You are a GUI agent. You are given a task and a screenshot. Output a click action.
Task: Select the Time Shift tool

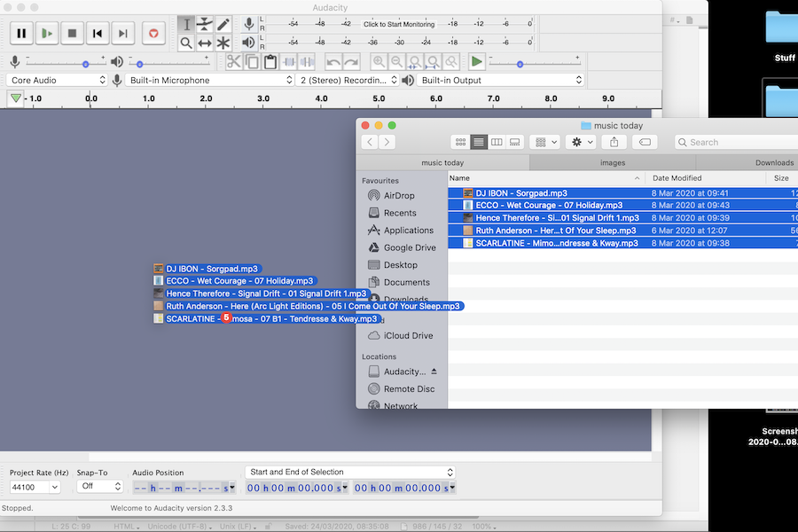tap(205, 43)
